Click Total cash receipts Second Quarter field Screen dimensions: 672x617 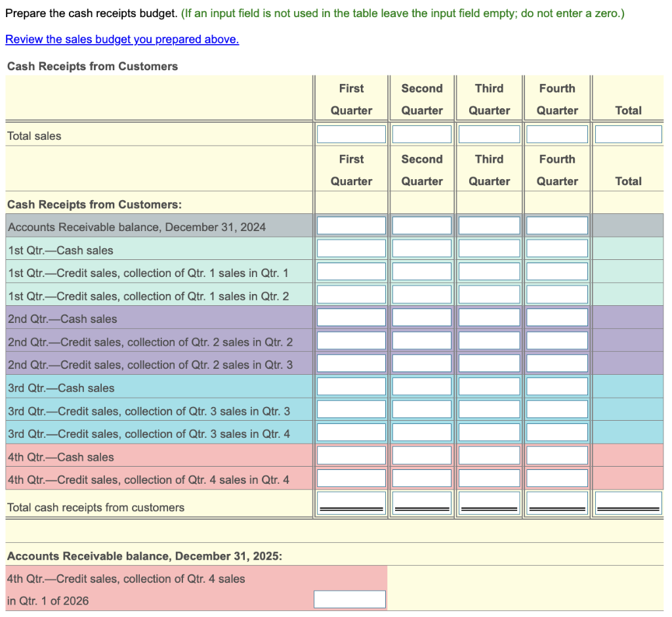tap(422, 503)
